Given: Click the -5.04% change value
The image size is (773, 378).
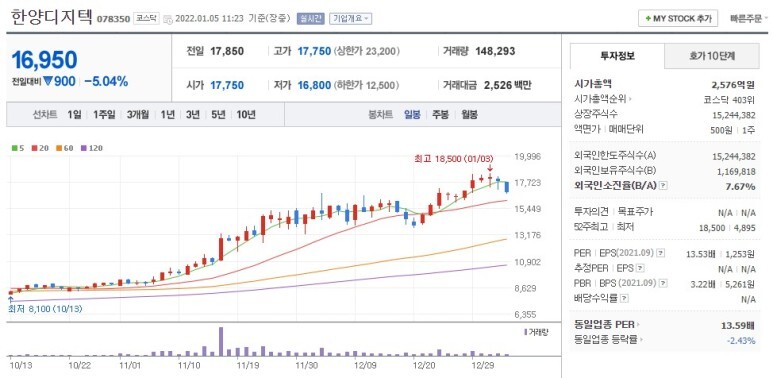Looking at the screenshot, I should (x=106, y=81).
